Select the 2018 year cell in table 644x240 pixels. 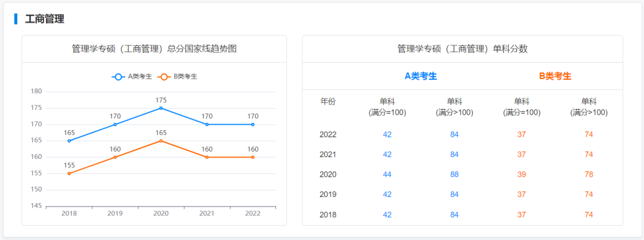pyautogui.click(x=328, y=215)
